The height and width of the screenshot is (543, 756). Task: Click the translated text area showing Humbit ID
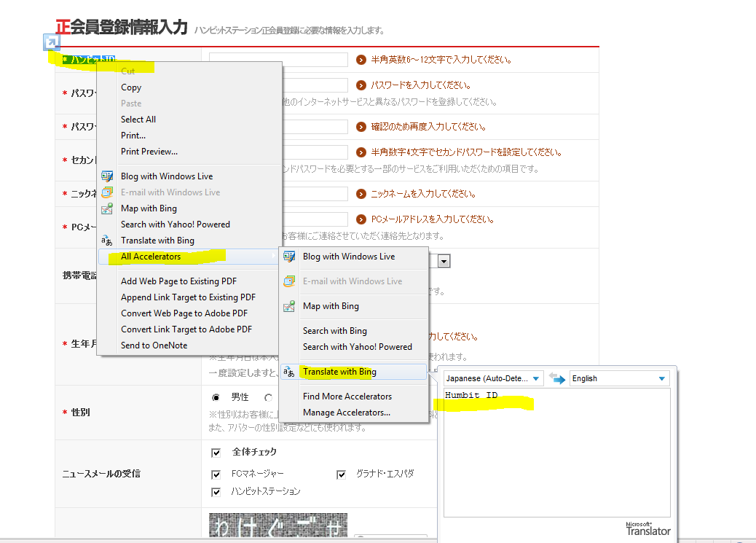point(557,453)
